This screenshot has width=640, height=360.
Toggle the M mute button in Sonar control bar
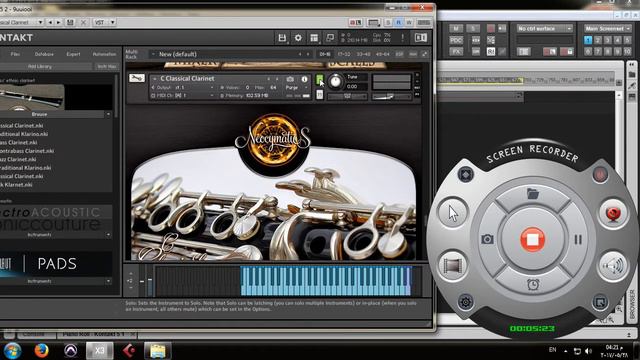[x=456, y=28]
